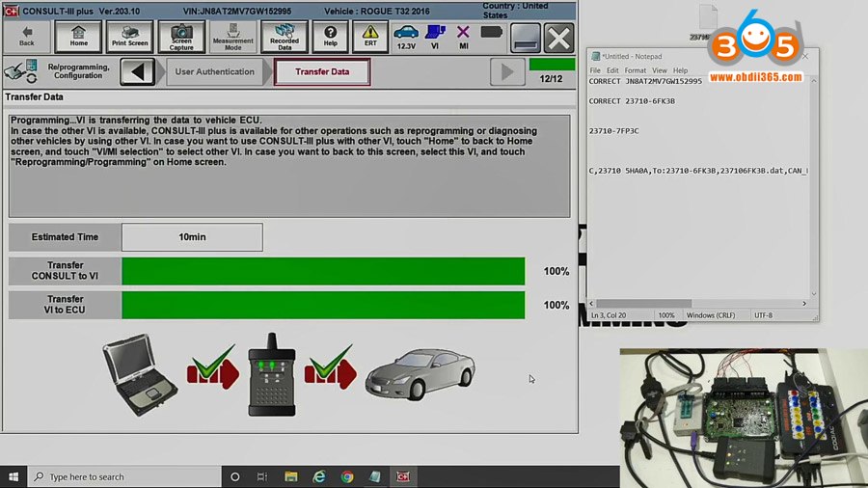The image size is (868, 488).
Task: Open Notepad Help menu
Action: [x=680, y=70]
